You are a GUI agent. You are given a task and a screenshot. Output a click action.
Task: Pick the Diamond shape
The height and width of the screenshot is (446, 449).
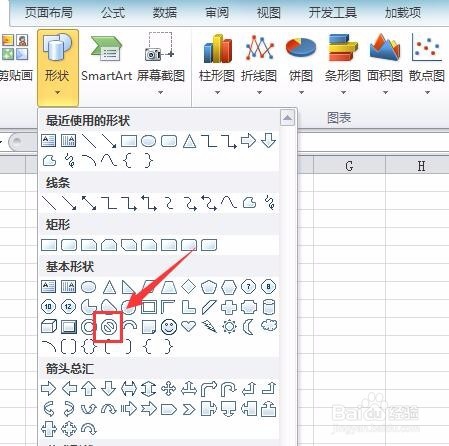click(x=189, y=286)
